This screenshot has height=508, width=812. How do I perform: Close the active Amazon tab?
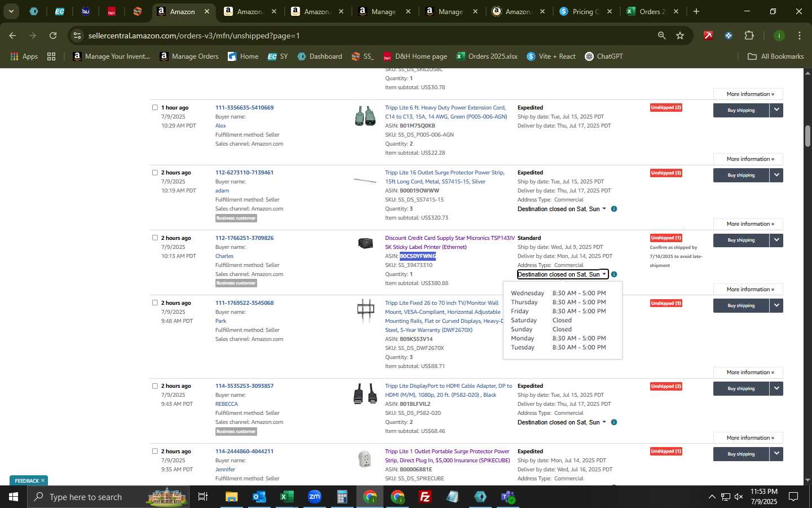[x=207, y=11]
